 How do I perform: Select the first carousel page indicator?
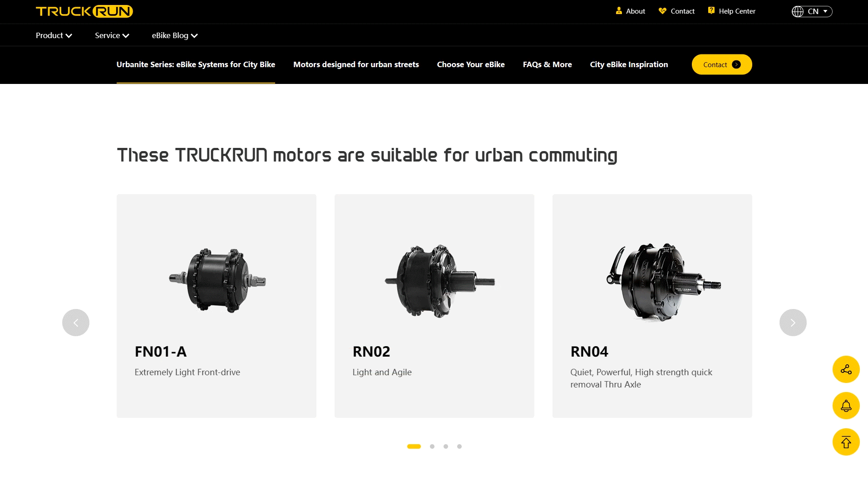click(414, 446)
